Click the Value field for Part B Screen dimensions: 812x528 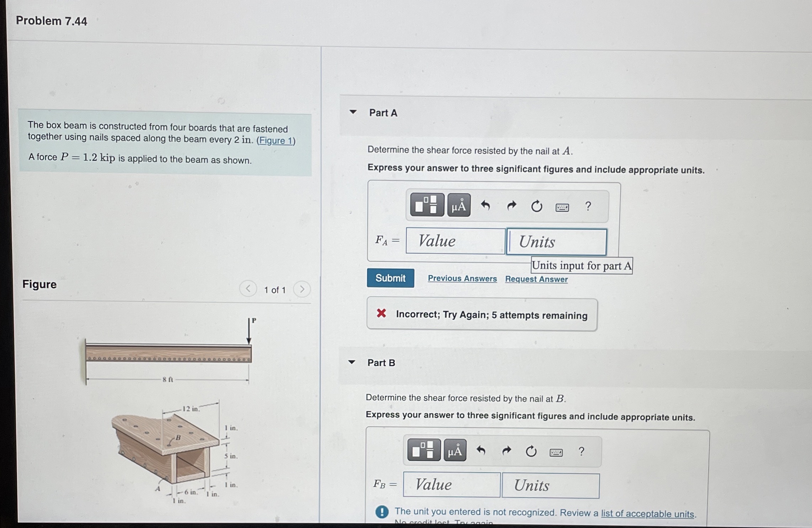click(452, 485)
